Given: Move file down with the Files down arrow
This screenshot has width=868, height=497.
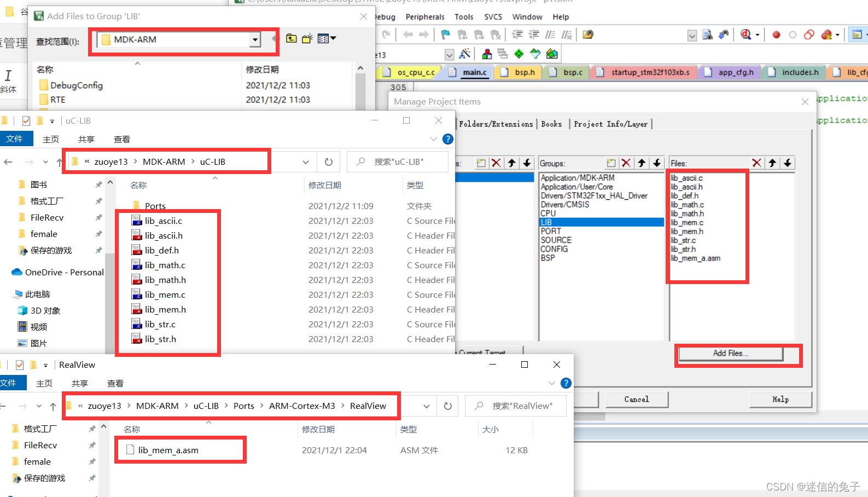Looking at the screenshot, I should (788, 163).
